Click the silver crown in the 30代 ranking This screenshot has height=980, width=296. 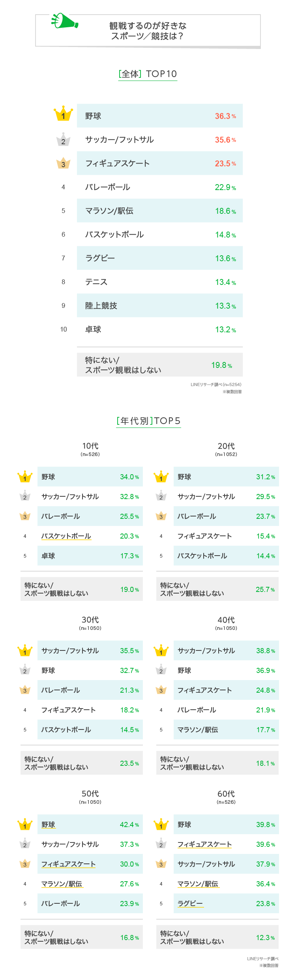click(25, 670)
